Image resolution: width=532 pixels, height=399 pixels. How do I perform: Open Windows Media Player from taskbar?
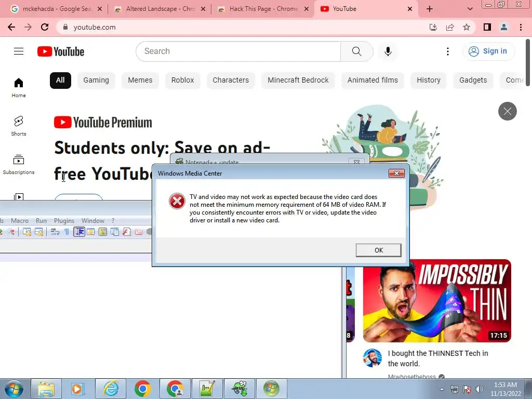click(x=78, y=389)
